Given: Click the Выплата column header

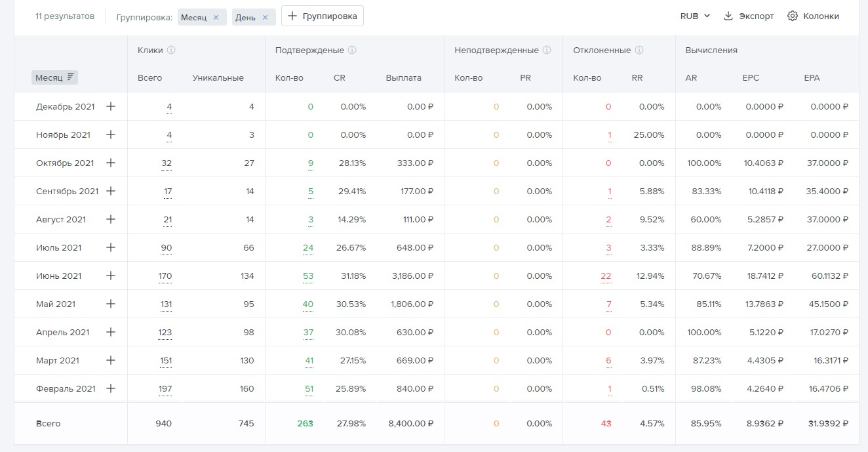Looking at the screenshot, I should coord(404,77).
